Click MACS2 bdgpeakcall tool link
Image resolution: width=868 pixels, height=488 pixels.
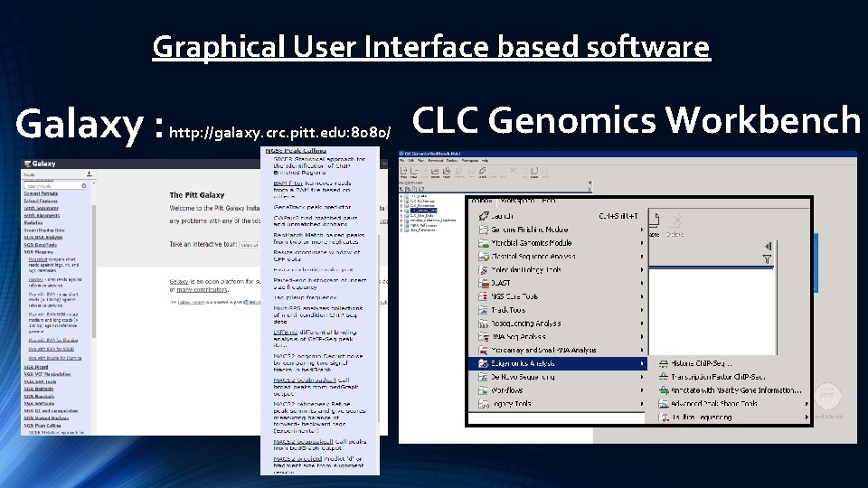coord(303,442)
